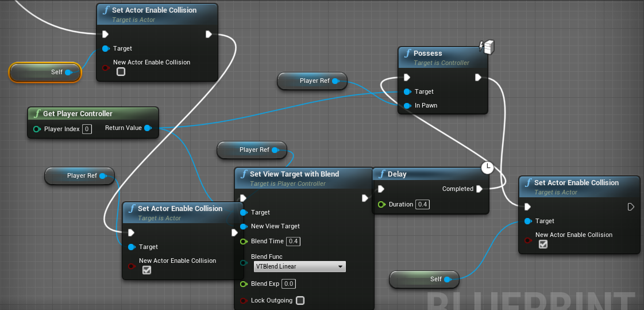The width and height of the screenshot is (644, 310).
Task: Toggle the Lock Outgoing checkbox
Action: pos(300,301)
